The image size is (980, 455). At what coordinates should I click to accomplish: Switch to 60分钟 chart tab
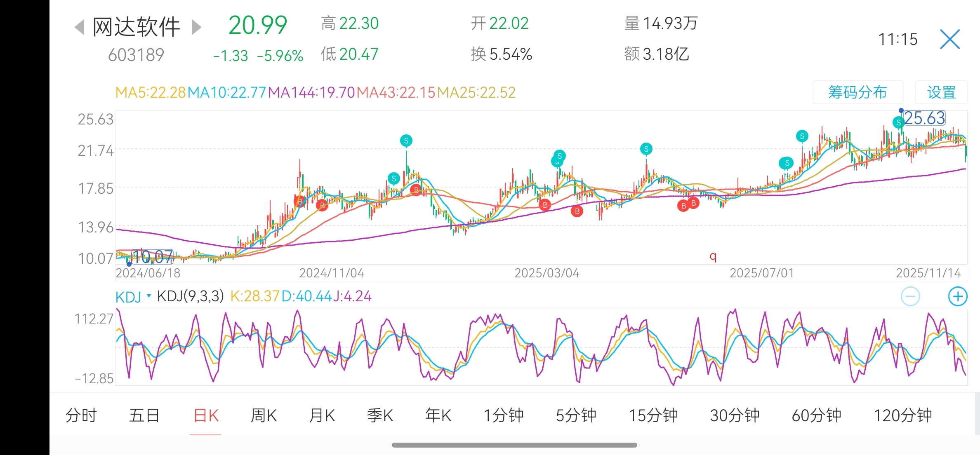(816, 415)
